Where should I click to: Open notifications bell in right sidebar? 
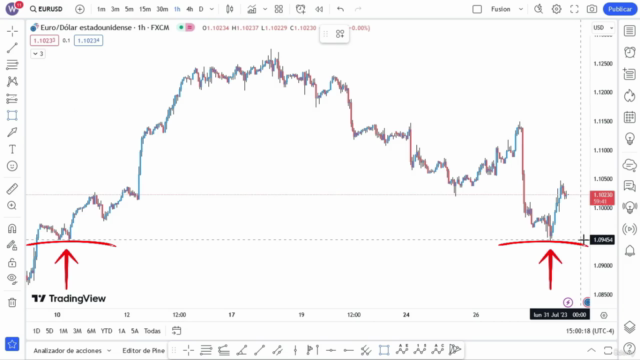pyautogui.click(x=630, y=250)
